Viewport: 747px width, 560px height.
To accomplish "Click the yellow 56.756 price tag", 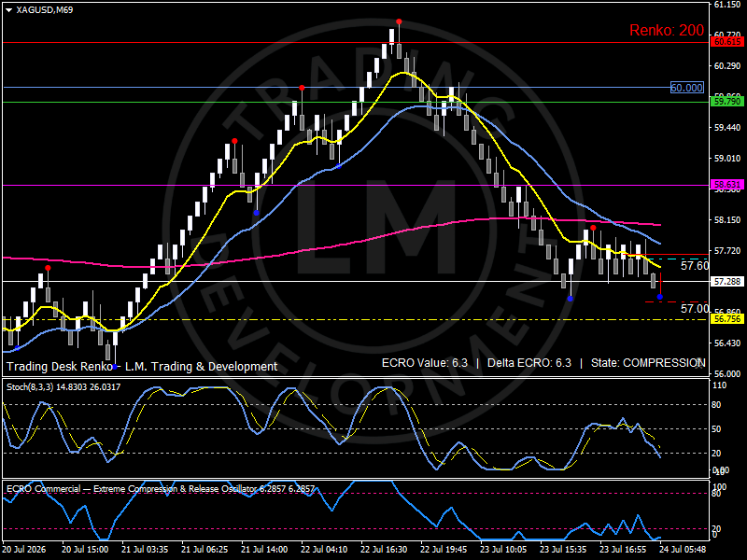I will pos(727,319).
